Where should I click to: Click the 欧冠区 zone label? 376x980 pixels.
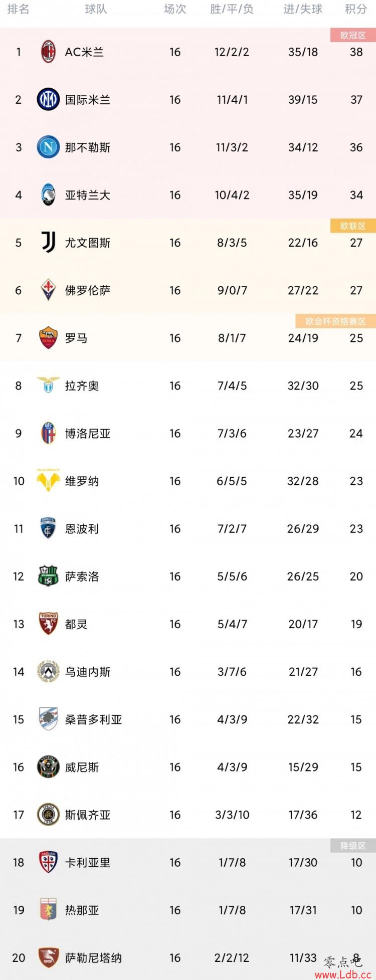(353, 35)
